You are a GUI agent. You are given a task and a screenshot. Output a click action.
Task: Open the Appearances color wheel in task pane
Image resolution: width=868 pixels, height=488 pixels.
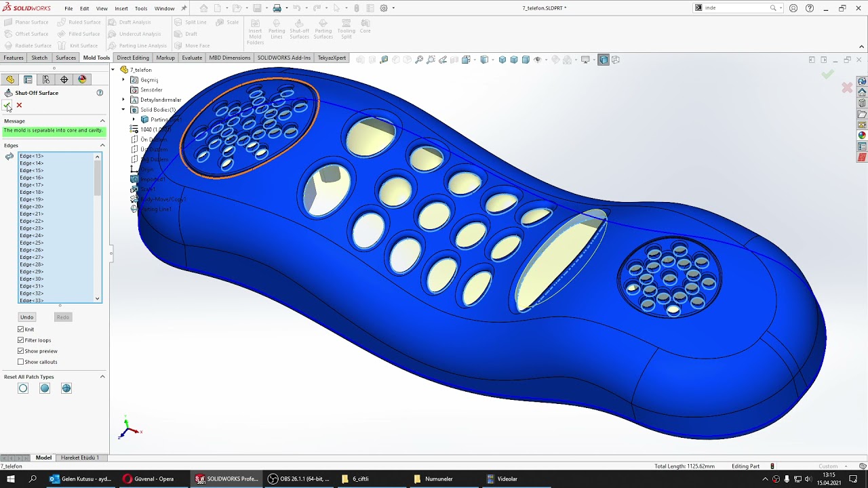[862, 136]
